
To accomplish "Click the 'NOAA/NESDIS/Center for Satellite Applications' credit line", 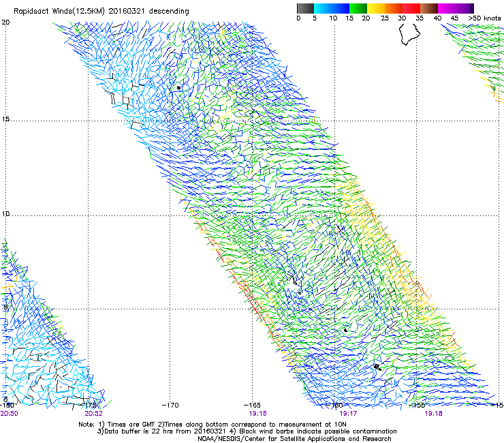I will click(294, 439).
